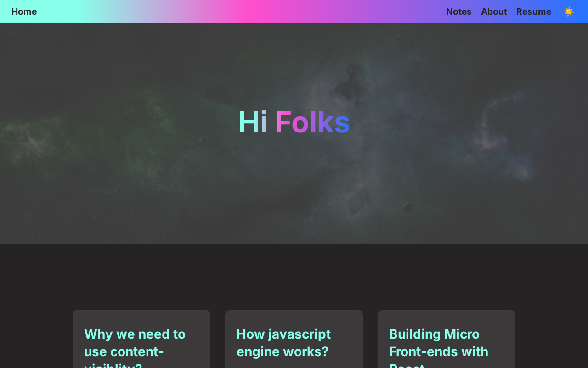Toggle the sun theme switcher icon

click(x=568, y=11)
